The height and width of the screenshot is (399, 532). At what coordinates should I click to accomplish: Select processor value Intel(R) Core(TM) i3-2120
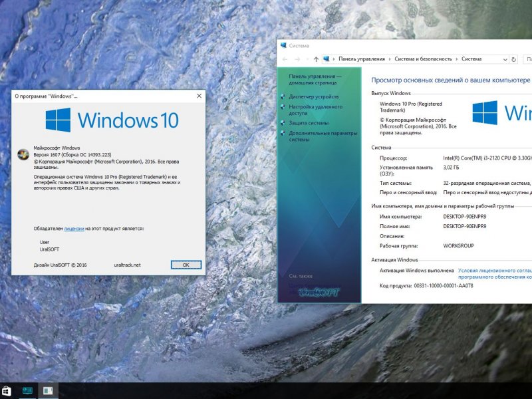coord(487,158)
